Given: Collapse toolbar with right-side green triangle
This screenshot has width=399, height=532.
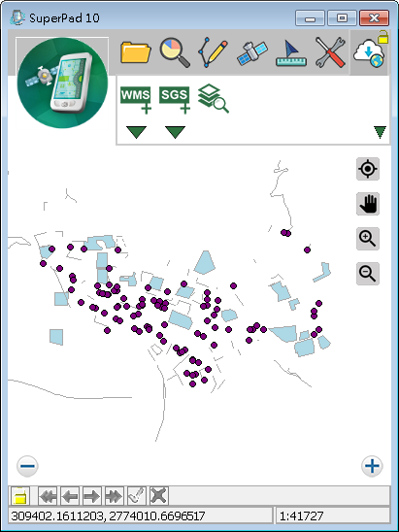Looking at the screenshot, I should tap(380, 132).
